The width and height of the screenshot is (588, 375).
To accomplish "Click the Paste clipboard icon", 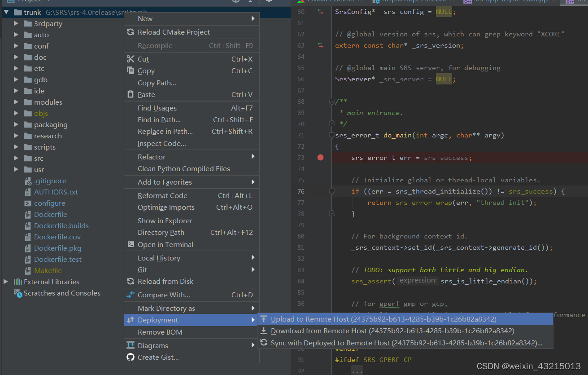I will point(131,94).
